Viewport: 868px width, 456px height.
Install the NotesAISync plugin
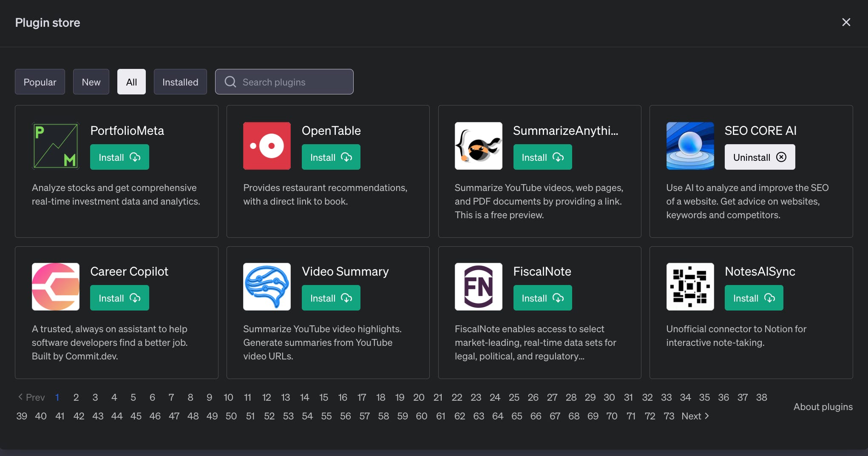click(754, 298)
